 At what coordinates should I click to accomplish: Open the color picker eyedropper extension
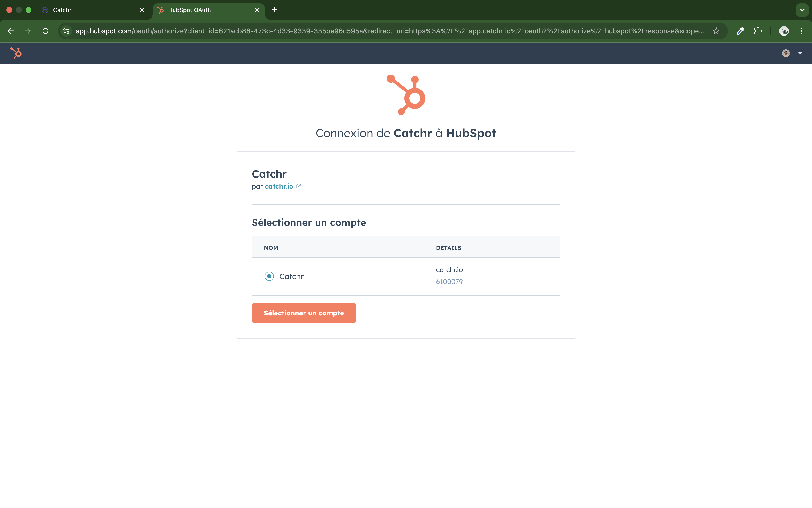point(740,31)
